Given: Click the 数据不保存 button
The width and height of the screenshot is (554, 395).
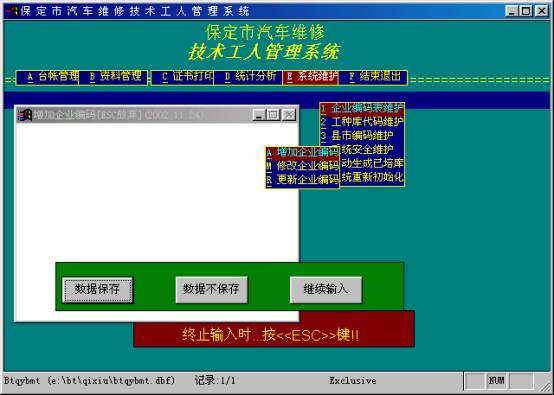Looking at the screenshot, I should 211,290.
